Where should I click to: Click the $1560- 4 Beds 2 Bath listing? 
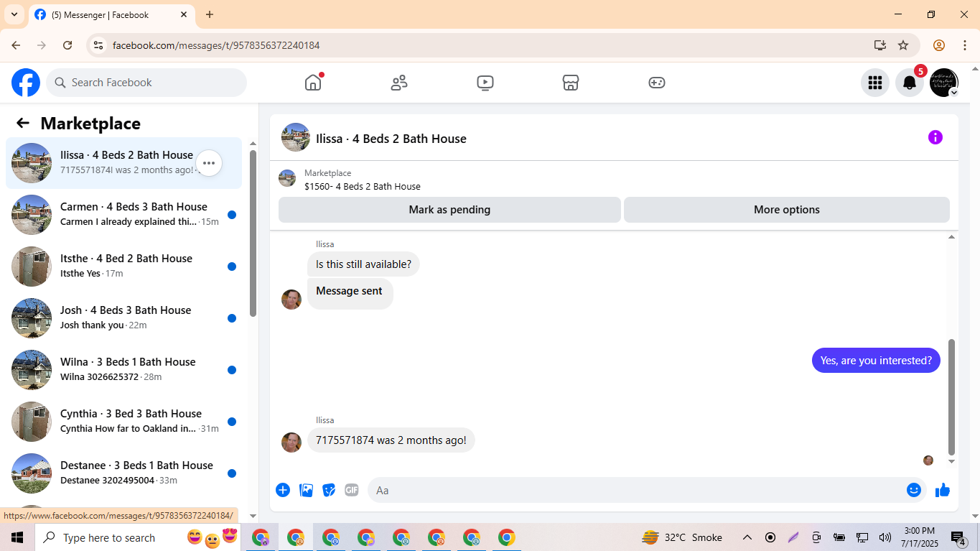point(363,186)
